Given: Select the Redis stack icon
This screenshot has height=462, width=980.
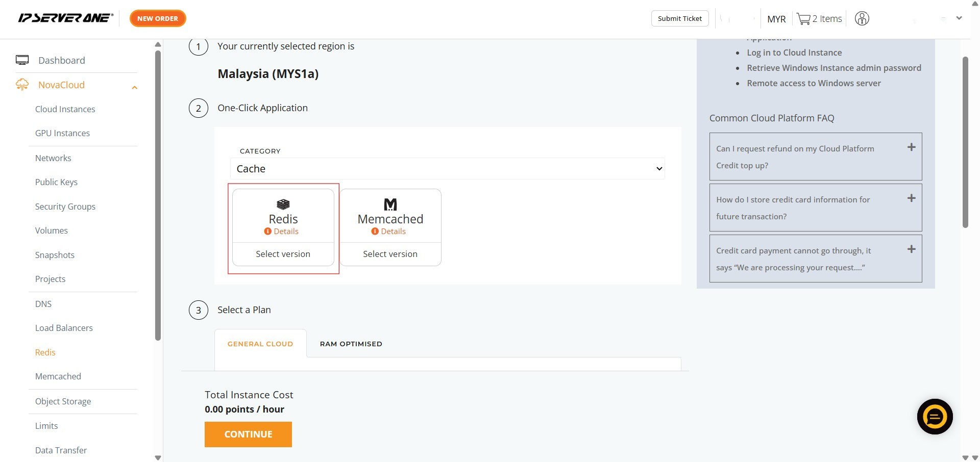Looking at the screenshot, I should click(283, 204).
